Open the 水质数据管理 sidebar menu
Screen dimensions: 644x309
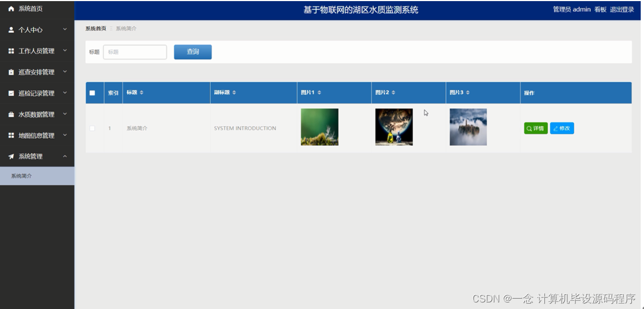point(37,115)
